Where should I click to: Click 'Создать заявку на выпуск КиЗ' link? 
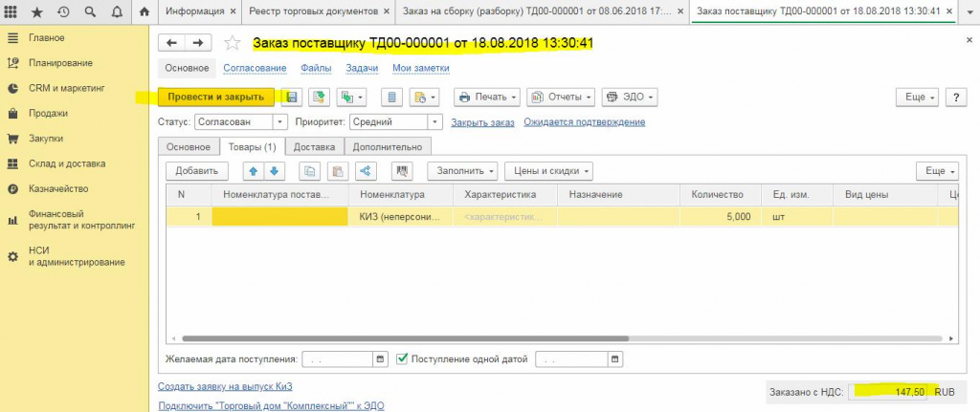pyautogui.click(x=225, y=386)
